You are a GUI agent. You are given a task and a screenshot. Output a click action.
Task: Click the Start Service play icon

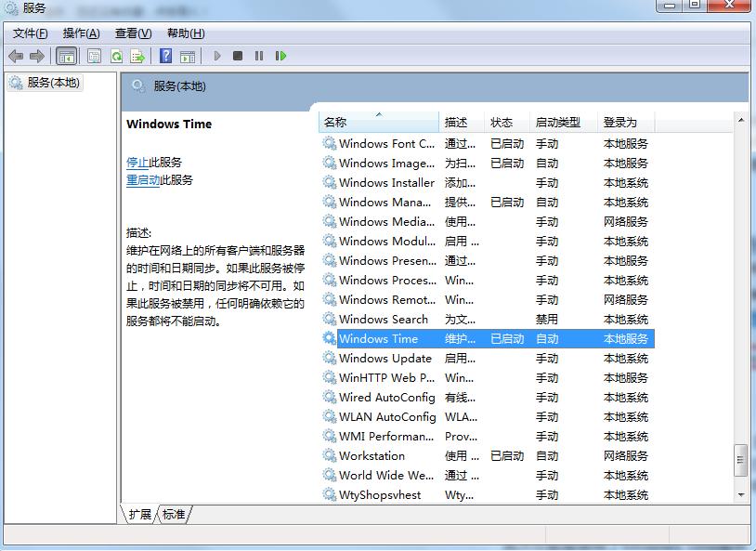click(217, 56)
